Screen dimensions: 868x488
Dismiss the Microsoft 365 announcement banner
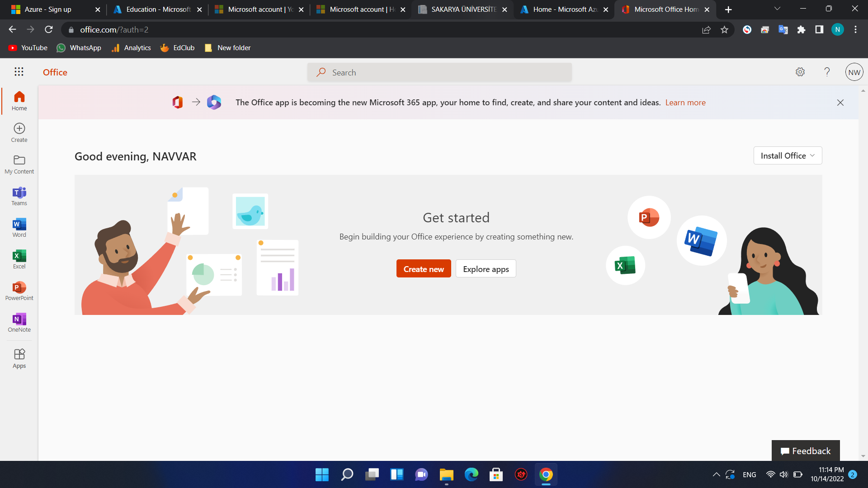click(x=840, y=103)
